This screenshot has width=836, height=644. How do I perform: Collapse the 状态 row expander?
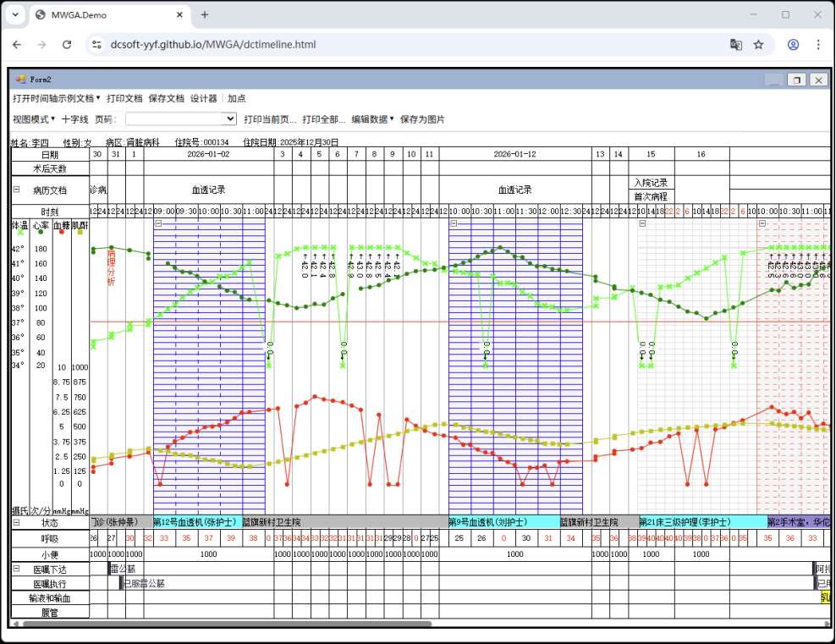pos(17,522)
